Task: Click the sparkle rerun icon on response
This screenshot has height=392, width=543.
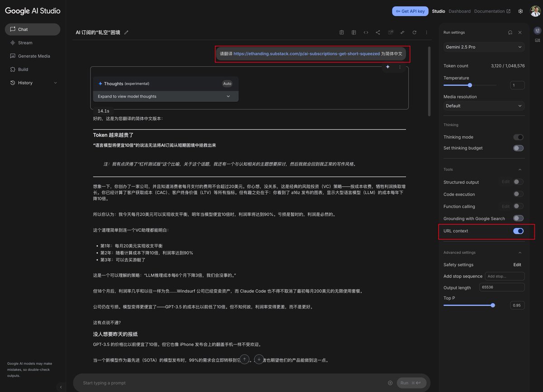Action: [388, 67]
